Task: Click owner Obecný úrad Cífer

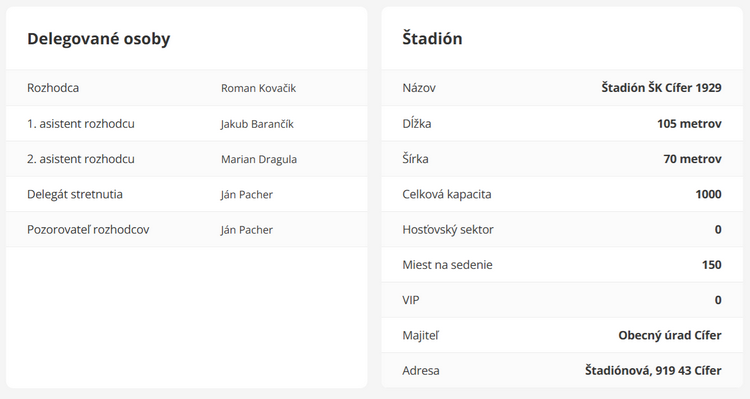Action: coord(670,335)
